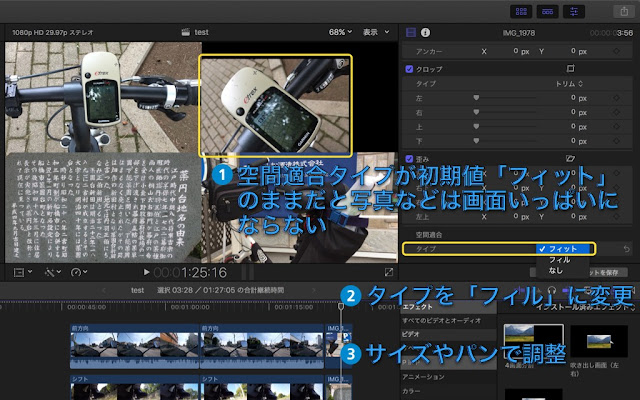Add keyframe diamond for 上 crop row
Image resolution: width=640 pixels, height=400 pixels.
click(616, 127)
